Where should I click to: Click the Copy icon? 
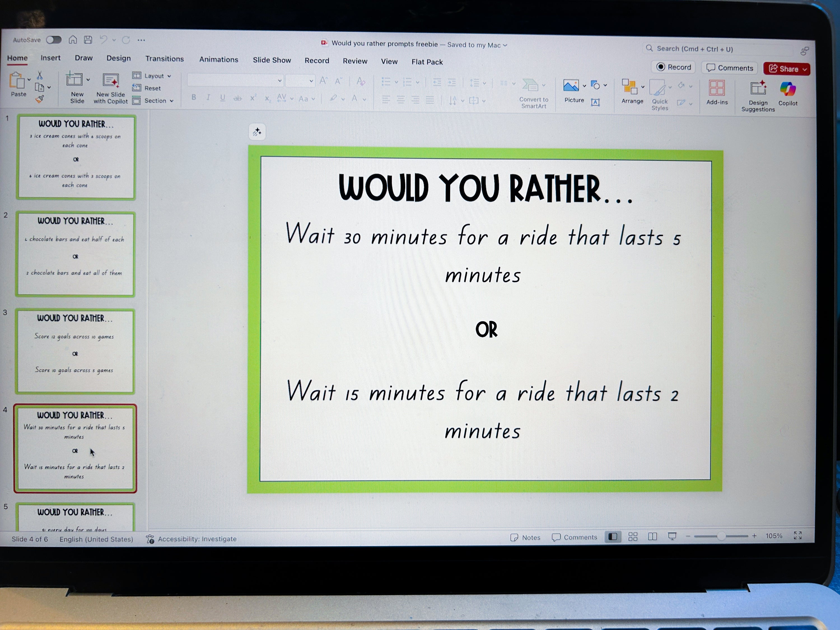click(39, 87)
